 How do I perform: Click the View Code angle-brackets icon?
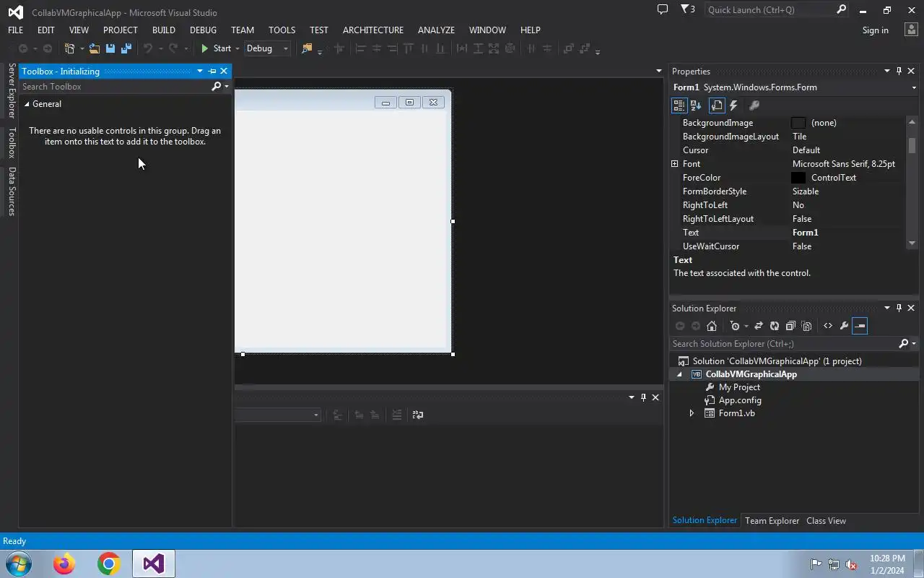(828, 326)
